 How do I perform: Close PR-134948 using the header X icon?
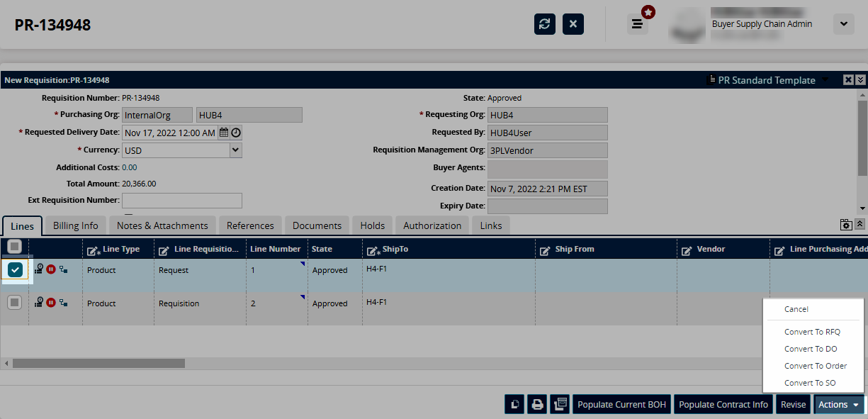573,24
